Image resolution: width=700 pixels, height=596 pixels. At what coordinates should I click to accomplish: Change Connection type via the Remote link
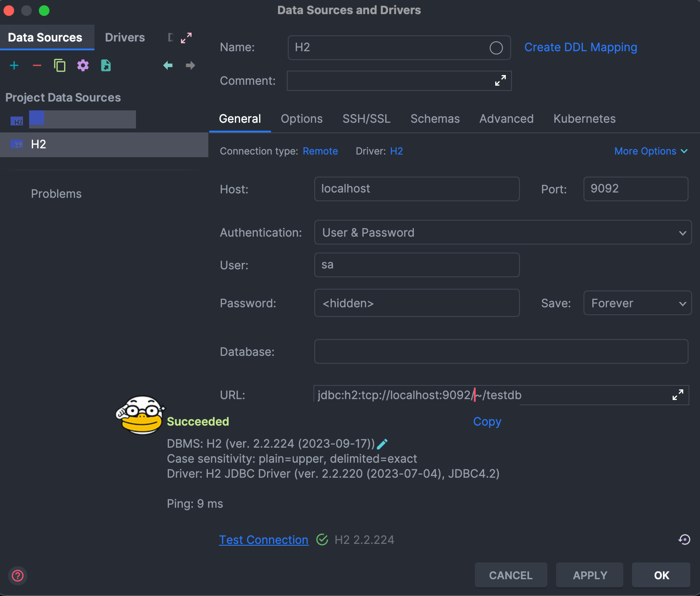(320, 151)
